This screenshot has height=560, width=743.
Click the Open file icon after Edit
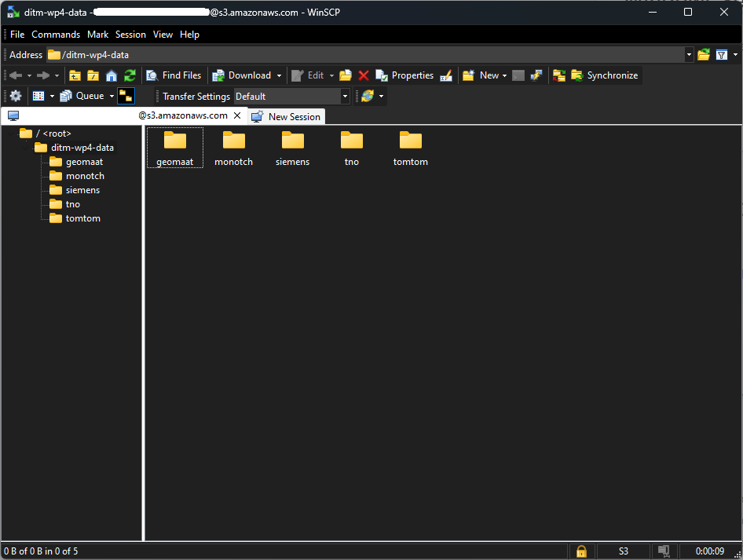click(346, 75)
